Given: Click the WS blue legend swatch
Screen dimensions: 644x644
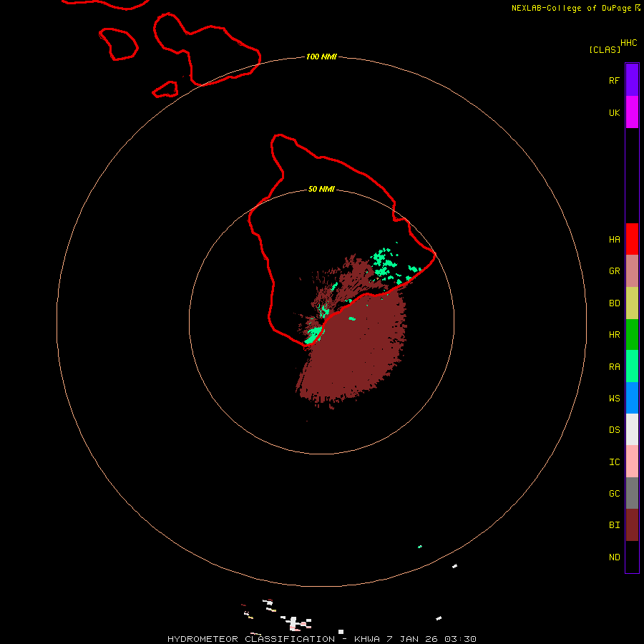Looking at the screenshot, I should [632, 398].
